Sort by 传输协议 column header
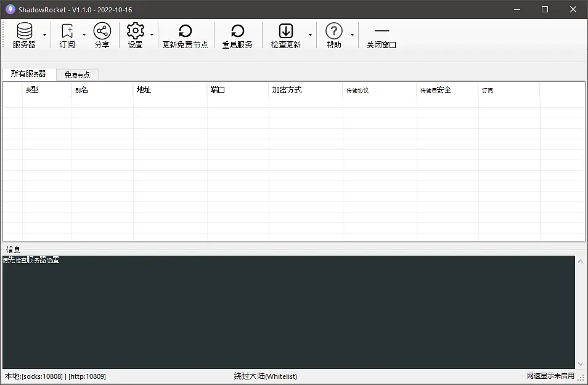588x385 pixels. point(380,90)
